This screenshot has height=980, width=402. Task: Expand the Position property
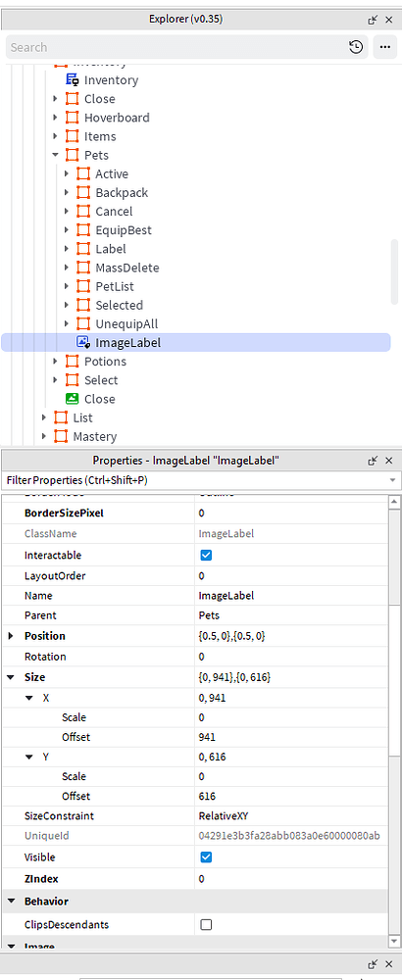click(11, 636)
